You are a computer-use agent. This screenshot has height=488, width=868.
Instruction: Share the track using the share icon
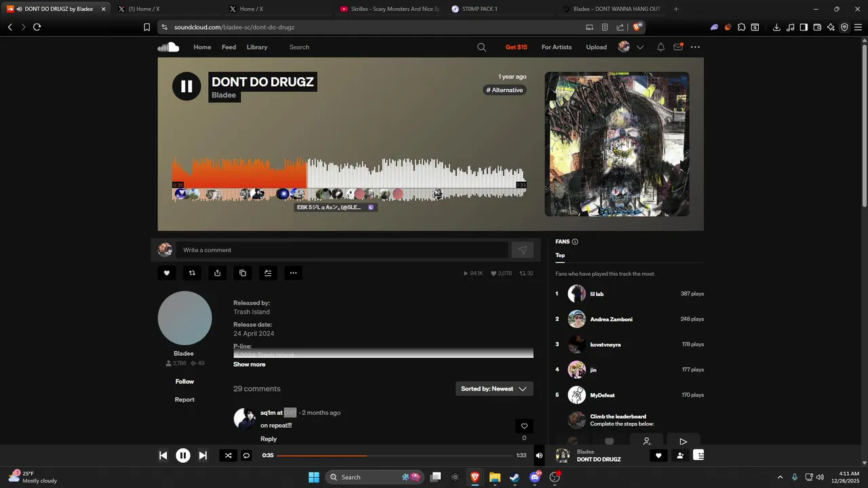(x=217, y=273)
